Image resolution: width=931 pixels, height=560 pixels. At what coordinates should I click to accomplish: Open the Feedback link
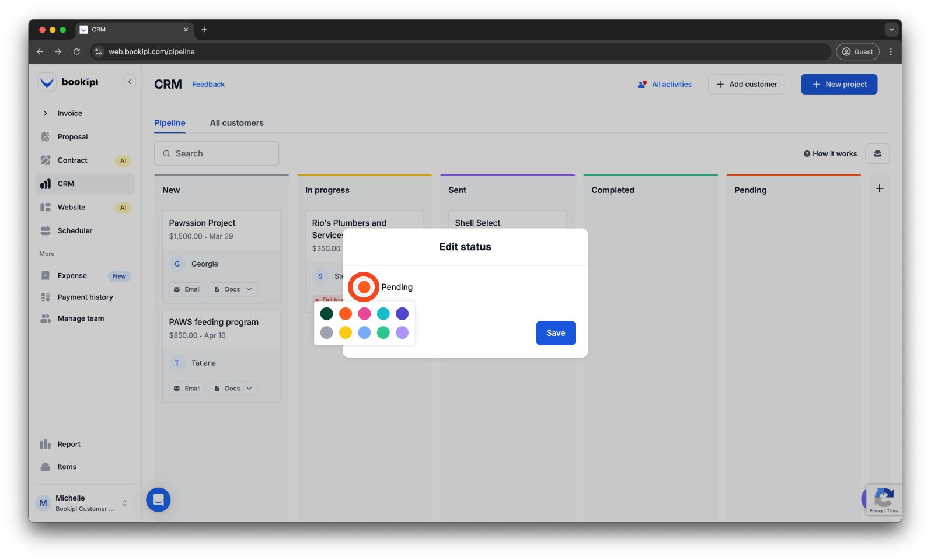pyautogui.click(x=208, y=85)
